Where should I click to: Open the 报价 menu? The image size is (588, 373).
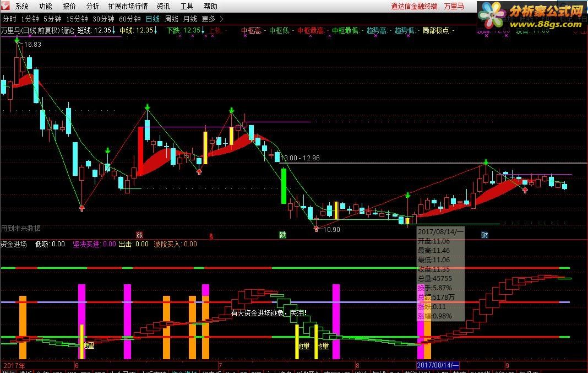(x=69, y=6)
